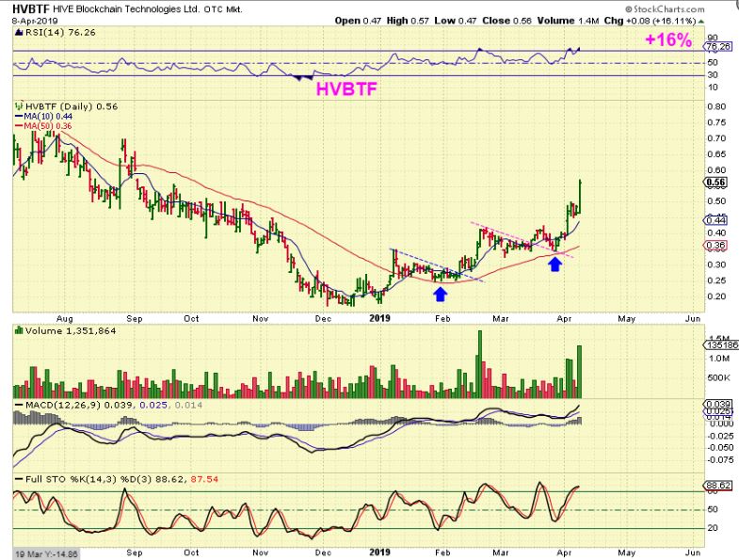Click the green up-triangle change icon
The width and height of the screenshot is (739, 560).
[701, 22]
